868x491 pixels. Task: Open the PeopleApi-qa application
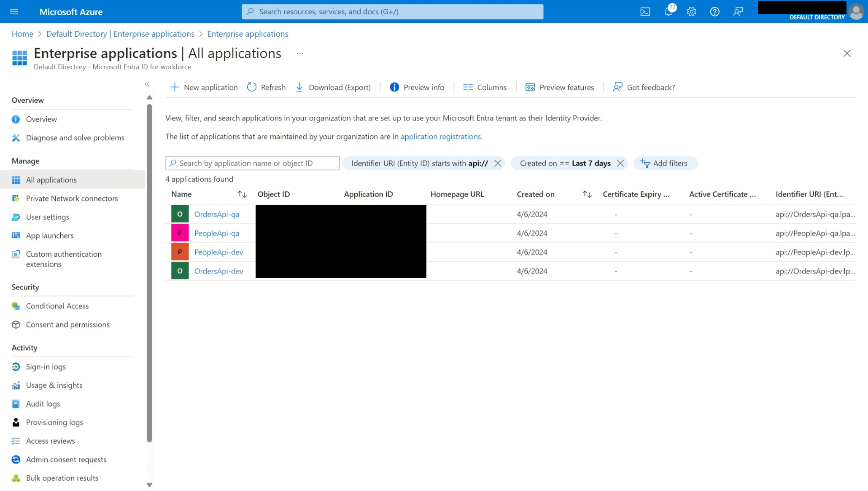(217, 233)
